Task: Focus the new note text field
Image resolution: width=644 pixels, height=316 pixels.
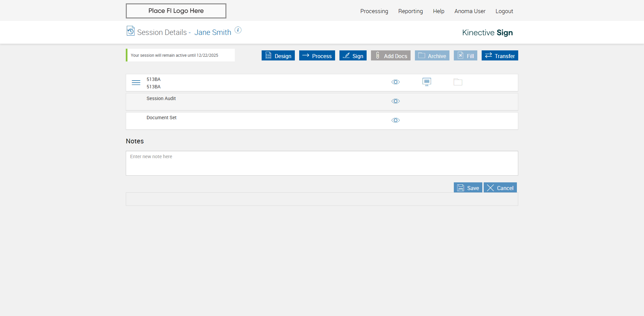Action: click(x=322, y=163)
